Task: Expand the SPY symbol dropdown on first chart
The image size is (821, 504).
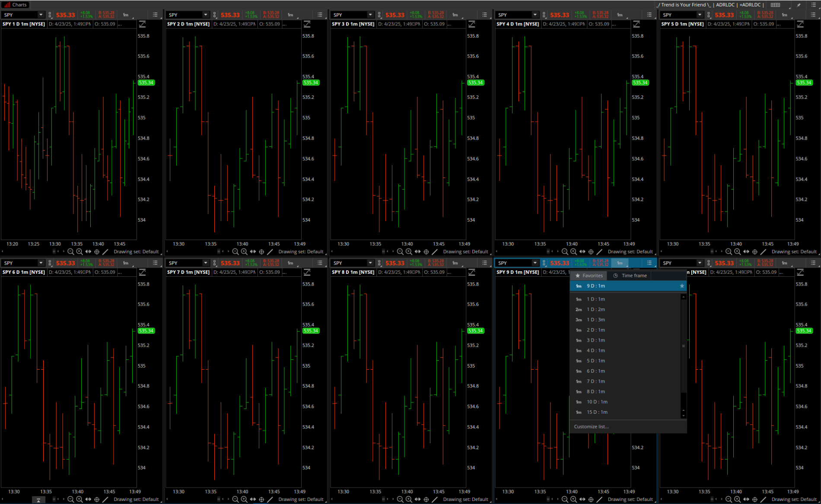Action: [41, 15]
